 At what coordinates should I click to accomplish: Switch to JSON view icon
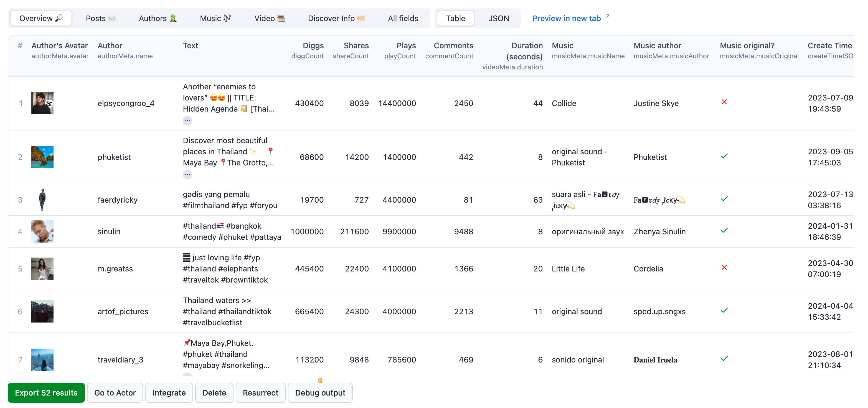click(x=497, y=18)
